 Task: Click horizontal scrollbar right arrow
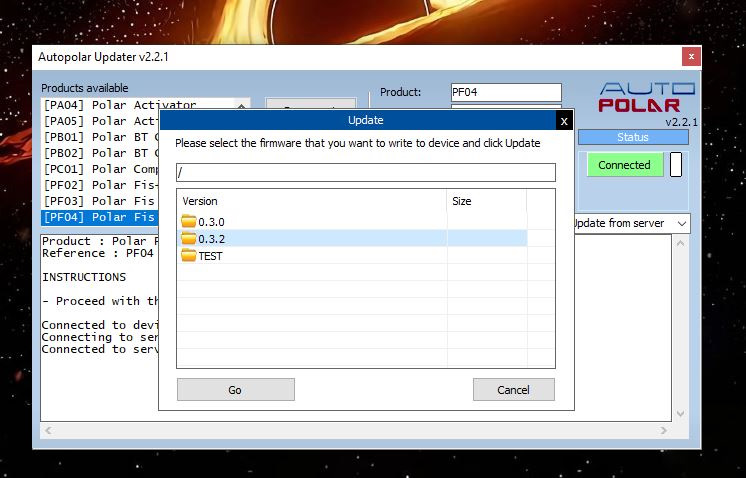coord(664,430)
